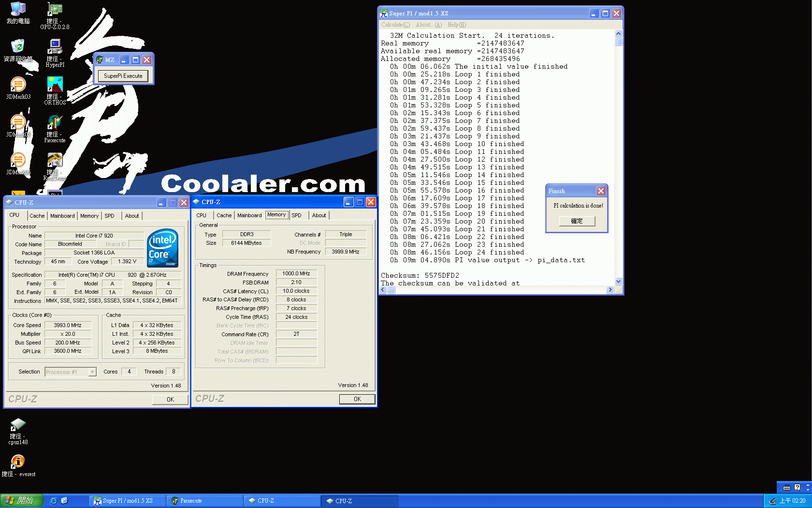Screen dimensions: 812x508
Task: Switch to CPU tab in right CPU-Z
Action: click(202, 215)
